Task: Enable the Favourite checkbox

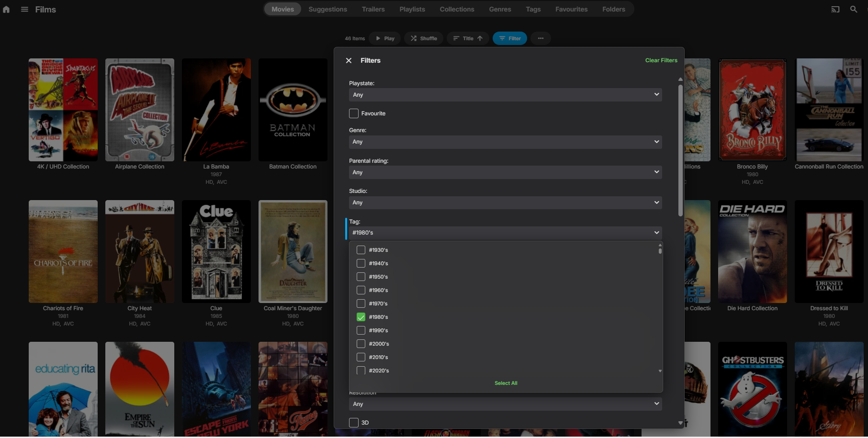Action: (x=354, y=113)
